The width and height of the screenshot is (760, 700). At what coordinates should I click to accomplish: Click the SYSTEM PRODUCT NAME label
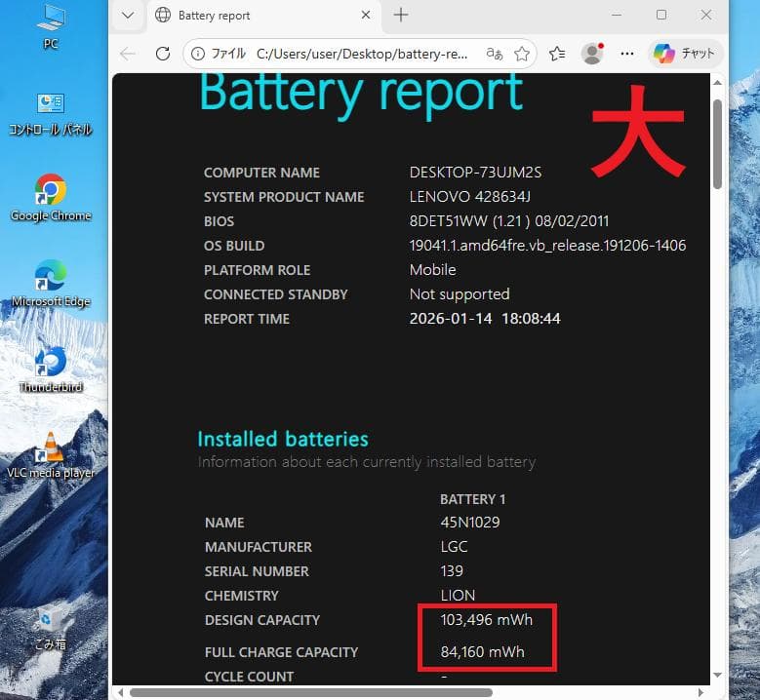284,197
